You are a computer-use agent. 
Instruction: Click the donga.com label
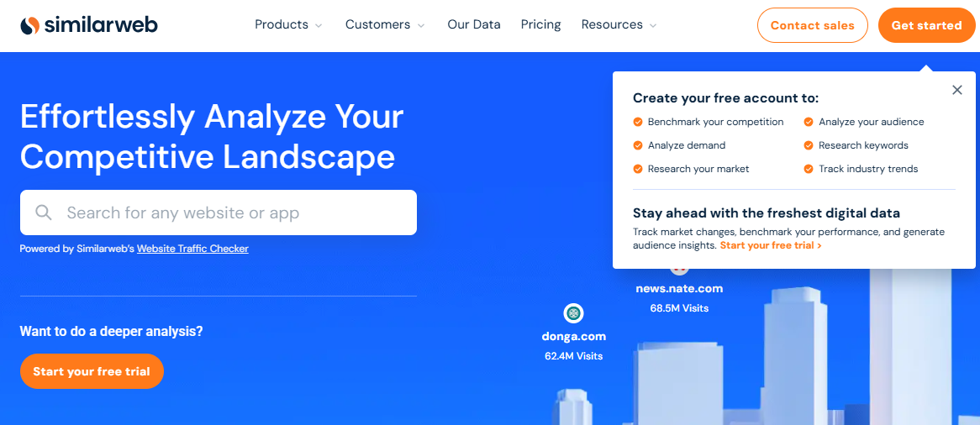[574, 336]
